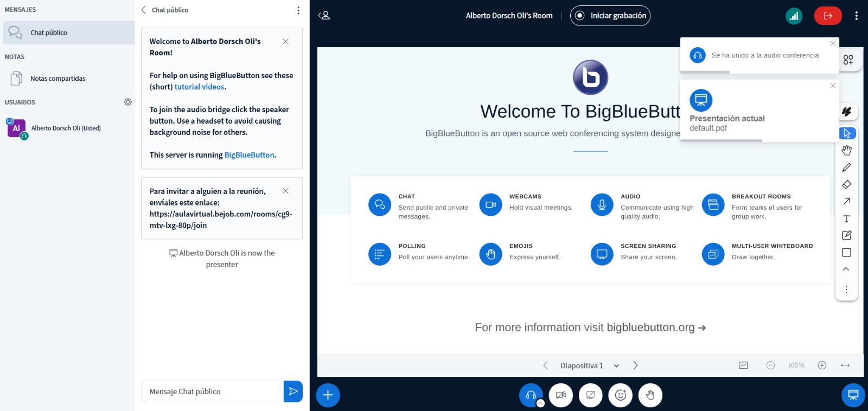Open whiteboard toolbar more options dots

click(x=846, y=290)
